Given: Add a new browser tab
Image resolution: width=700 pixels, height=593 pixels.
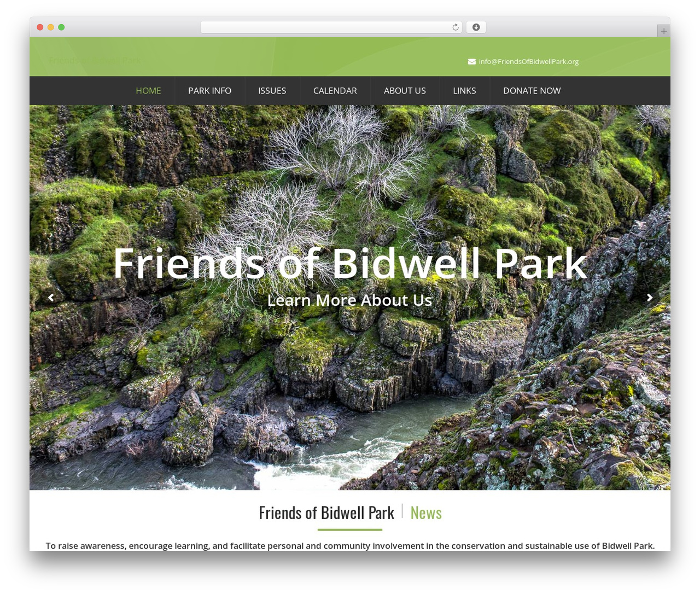Looking at the screenshot, I should click(663, 31).
